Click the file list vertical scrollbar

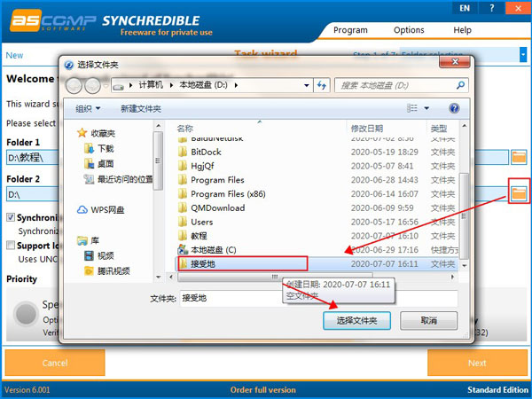464,215
